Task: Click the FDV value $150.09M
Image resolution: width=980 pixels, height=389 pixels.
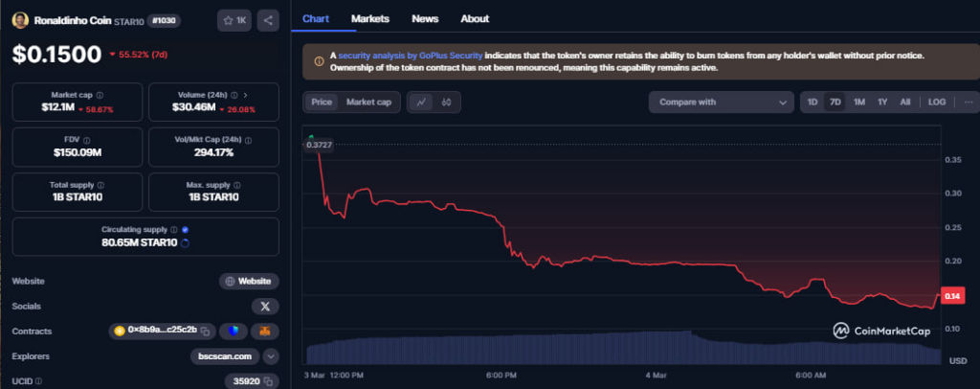Action: tap(78, 152)
